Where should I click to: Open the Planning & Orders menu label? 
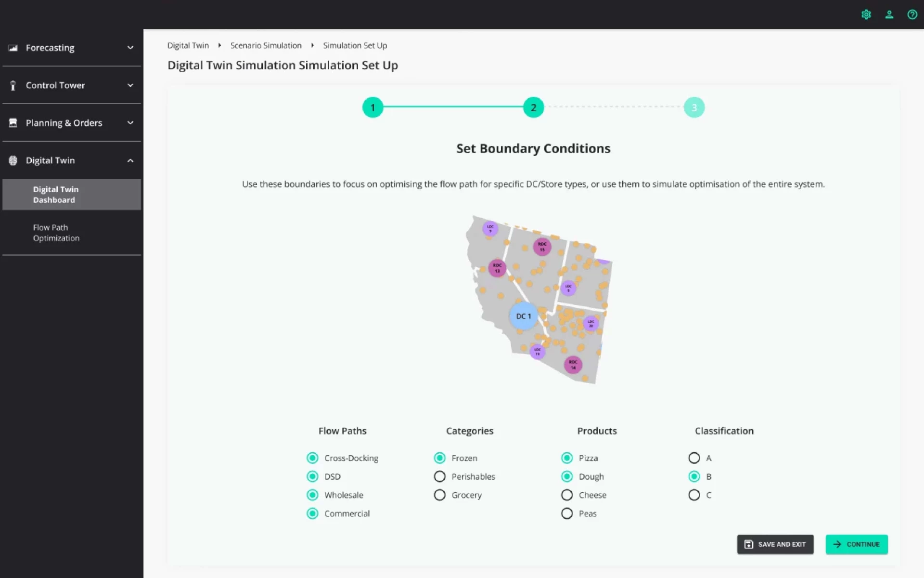click(64, 123)
